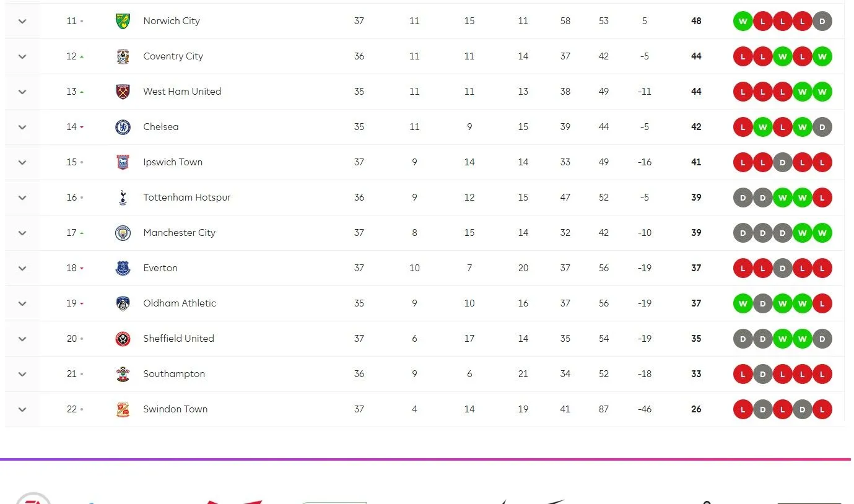
Task: Click the Tottenham Hotspur cockerel crest
Action: click(123, 198)
